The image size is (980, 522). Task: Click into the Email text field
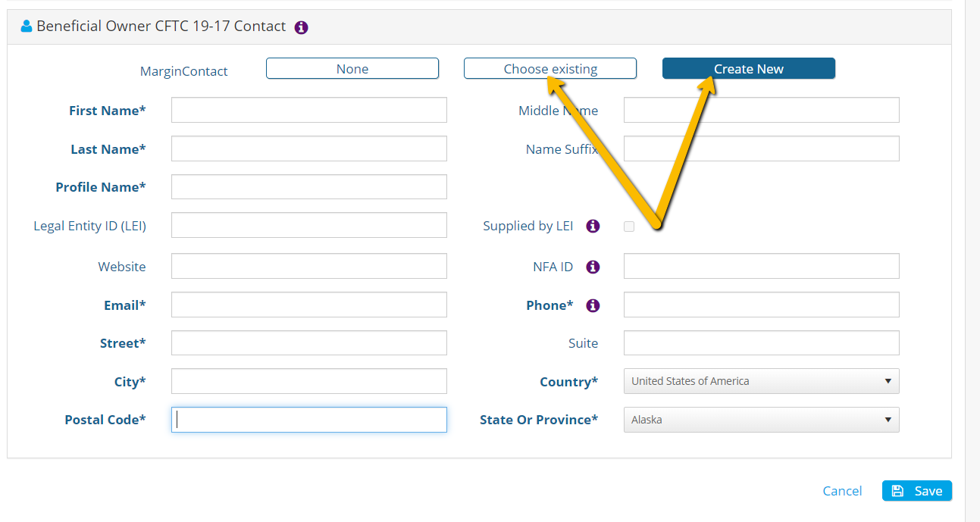click(x=309, y=305)
